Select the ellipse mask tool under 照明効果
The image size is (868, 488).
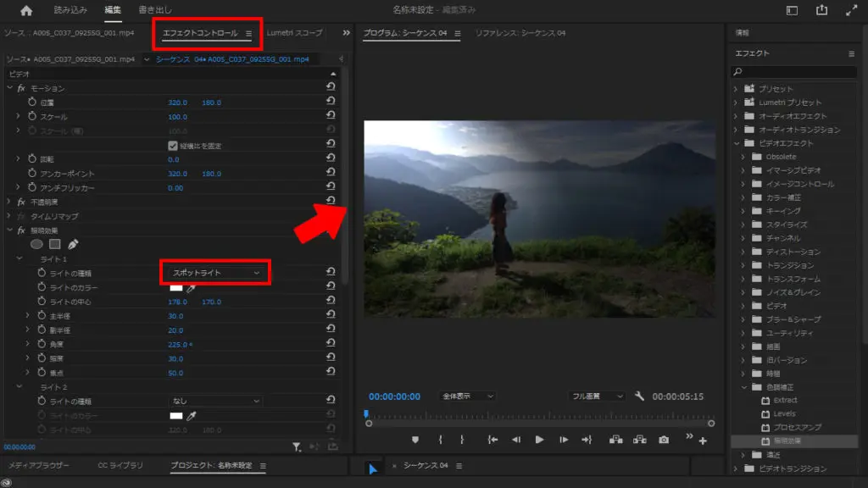coord(36,244)
